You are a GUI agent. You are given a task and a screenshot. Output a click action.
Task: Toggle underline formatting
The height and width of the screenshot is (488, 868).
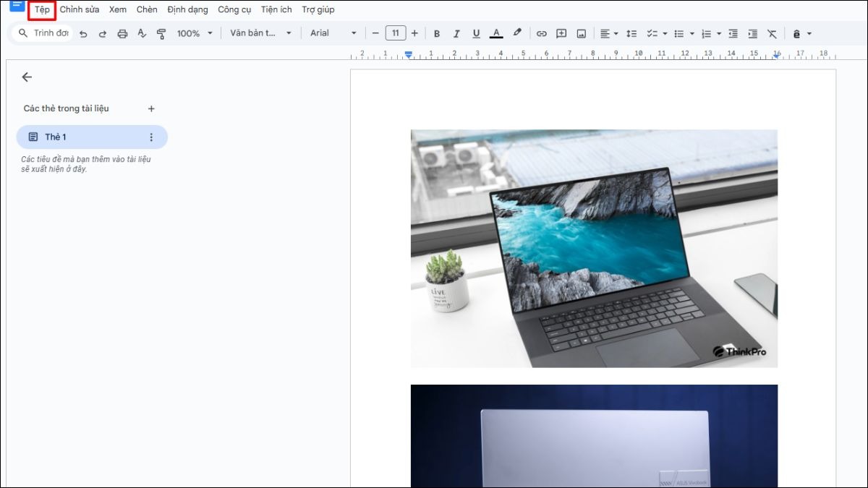coord(476,33)
